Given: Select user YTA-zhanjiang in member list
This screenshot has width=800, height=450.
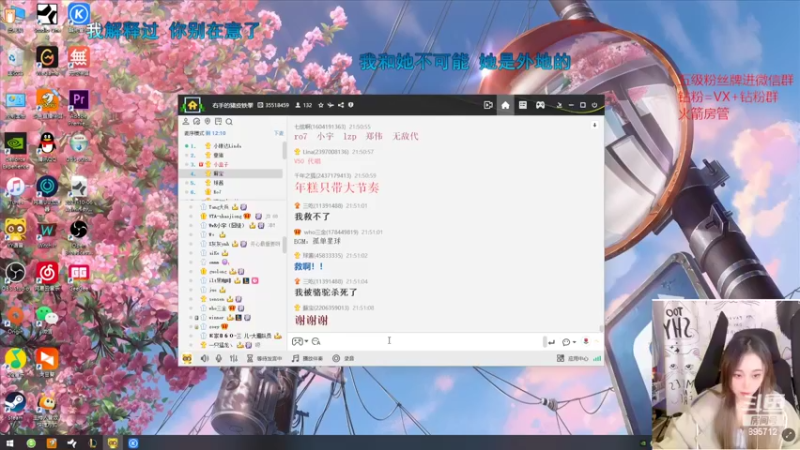Looking at the screenshot, I should click(225, 216).
